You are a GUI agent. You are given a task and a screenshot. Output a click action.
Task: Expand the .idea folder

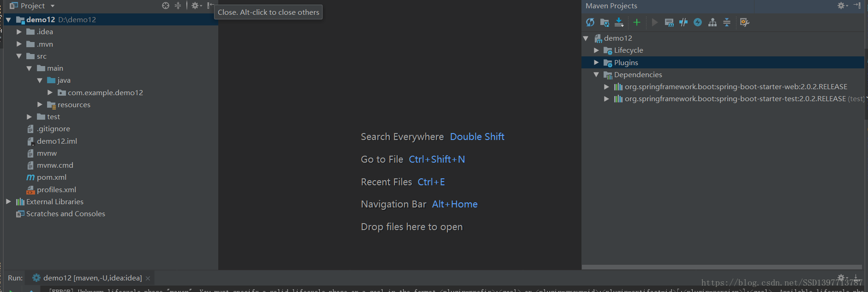tap(19, 32)
